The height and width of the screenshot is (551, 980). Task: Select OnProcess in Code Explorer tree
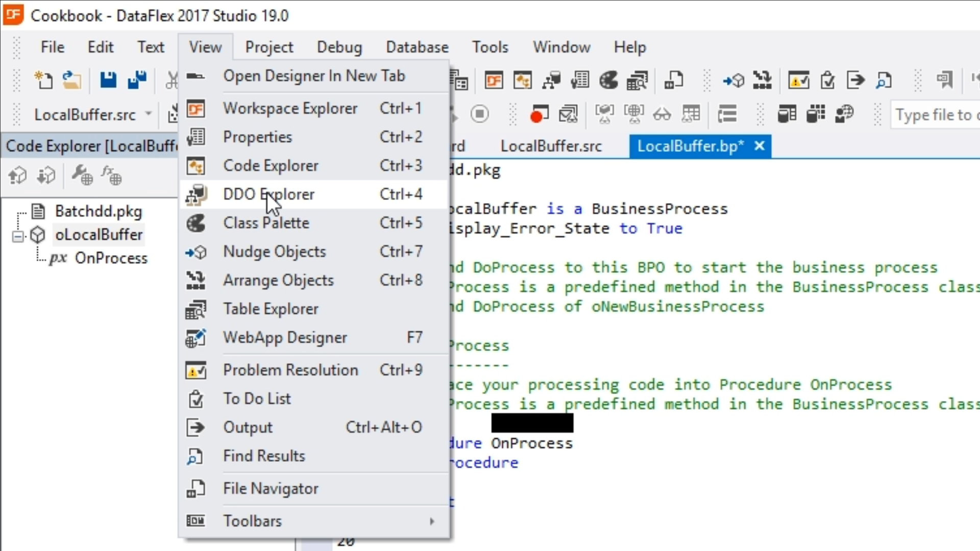(x=111, y=258)
